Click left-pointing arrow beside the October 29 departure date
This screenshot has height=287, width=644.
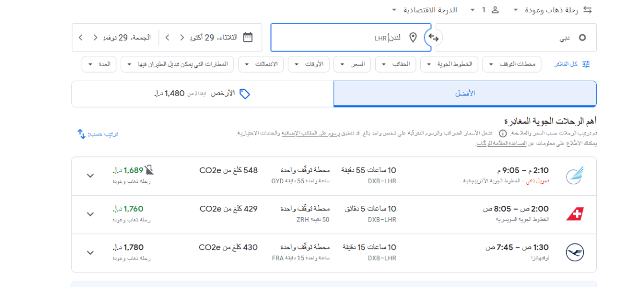[167, 38]
